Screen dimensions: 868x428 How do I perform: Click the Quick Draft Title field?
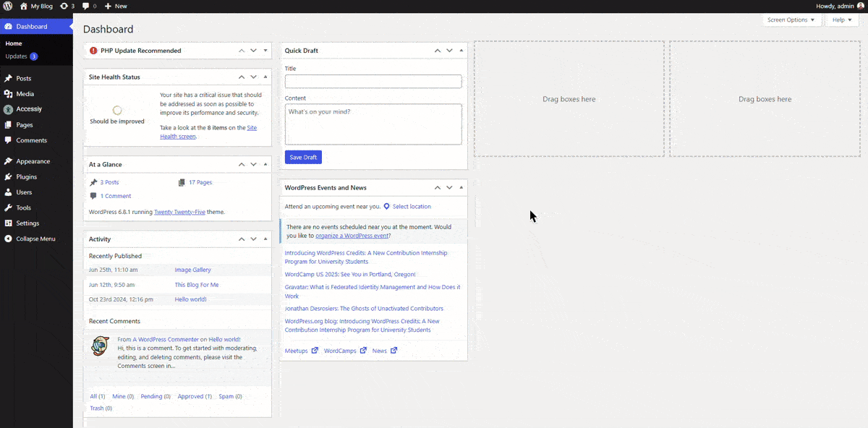tap(373, 81)
